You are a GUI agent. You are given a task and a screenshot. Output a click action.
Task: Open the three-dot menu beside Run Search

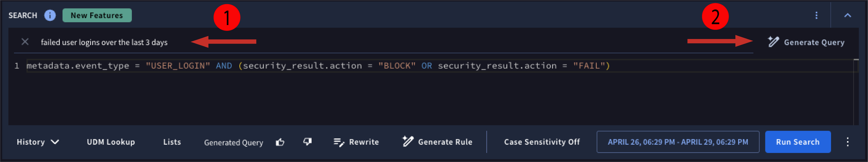(x=848, y=142)
